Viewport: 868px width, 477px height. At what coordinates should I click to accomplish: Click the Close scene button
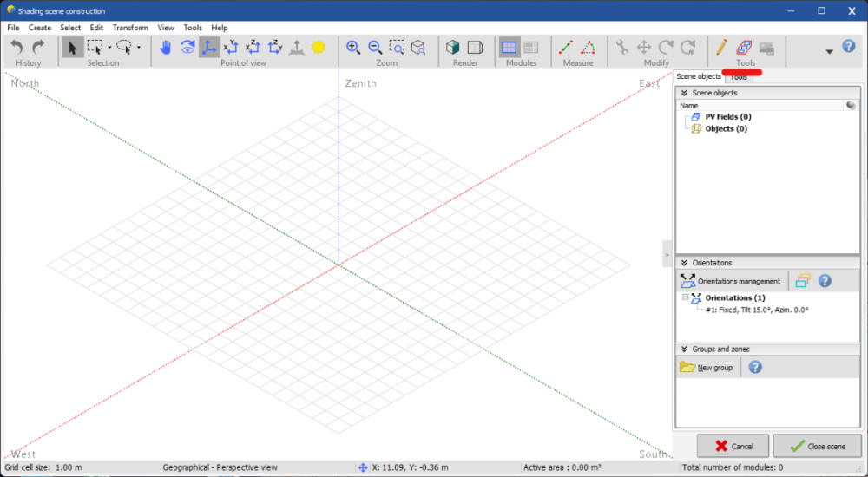click(x=816, y=446)
